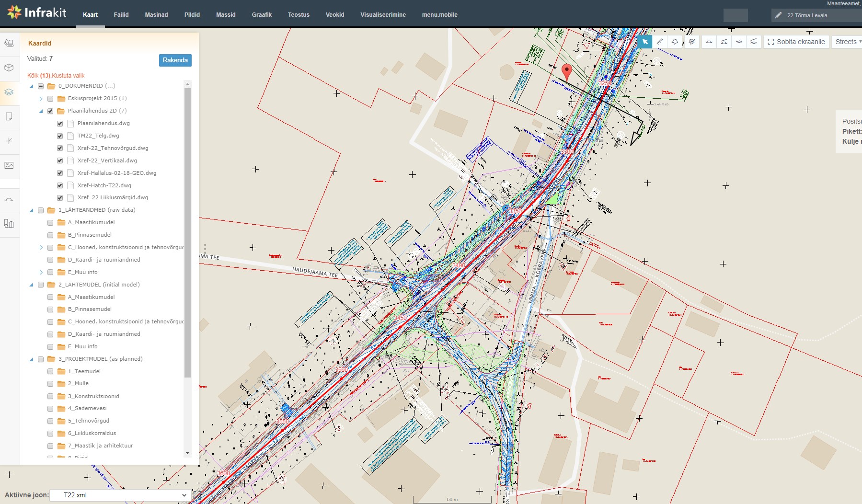Click the Kustuta valik link

69,76
